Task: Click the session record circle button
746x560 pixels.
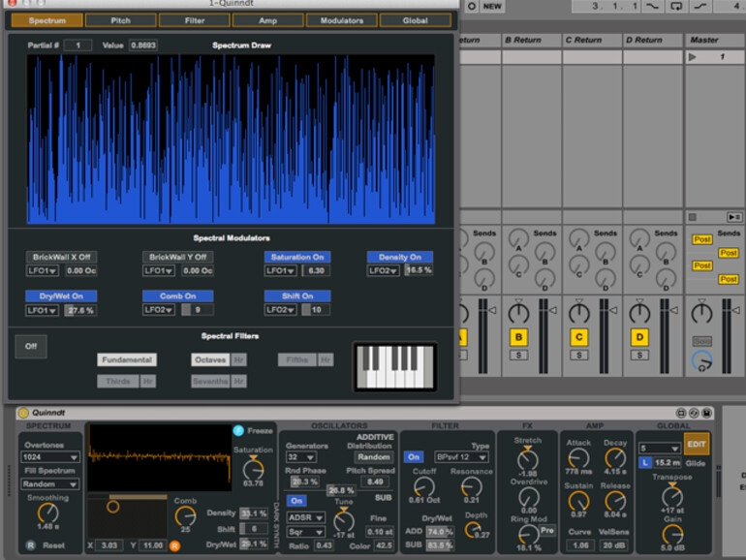Action: [470, 7]
